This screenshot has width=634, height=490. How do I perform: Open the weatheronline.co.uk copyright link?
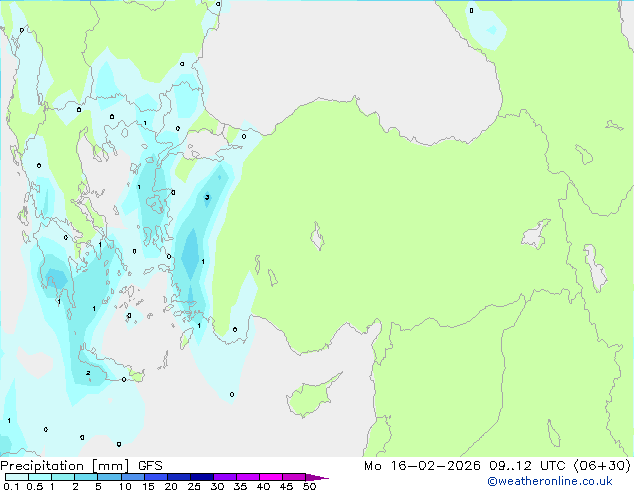[x=549, y=481]
